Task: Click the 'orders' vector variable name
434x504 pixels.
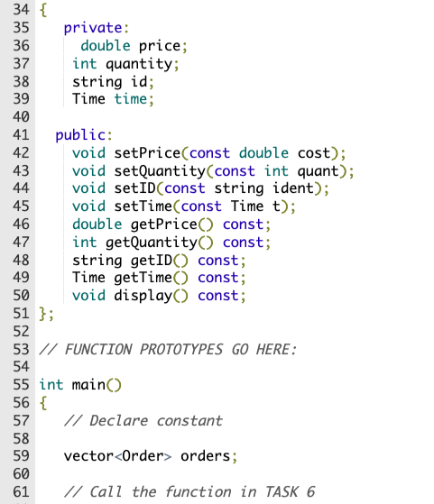Action: click(x=205, y=456)
